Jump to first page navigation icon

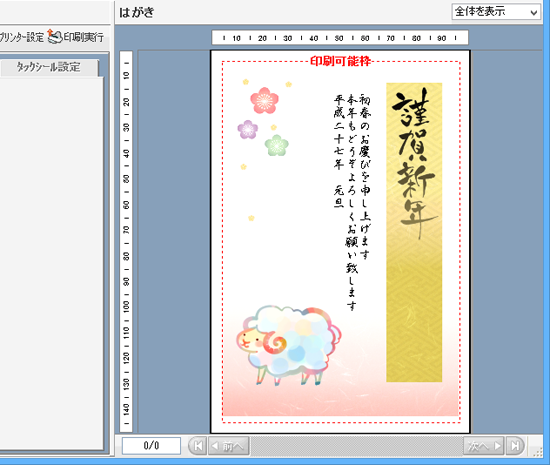click(198, 446)
